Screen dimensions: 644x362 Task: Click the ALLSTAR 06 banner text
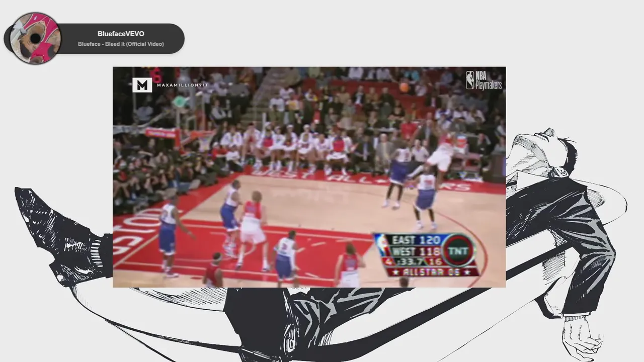tap(433, 272)
